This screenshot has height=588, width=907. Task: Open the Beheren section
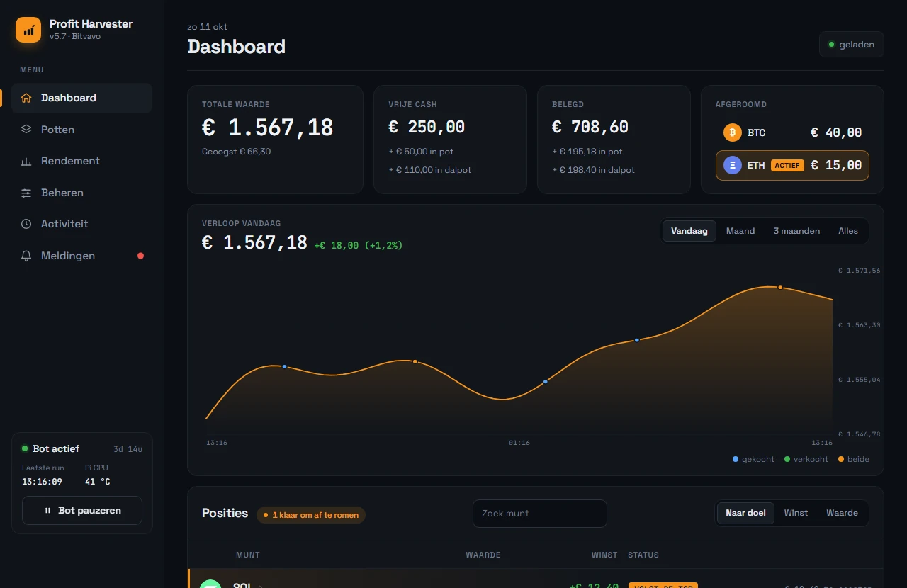pos(81,193)
